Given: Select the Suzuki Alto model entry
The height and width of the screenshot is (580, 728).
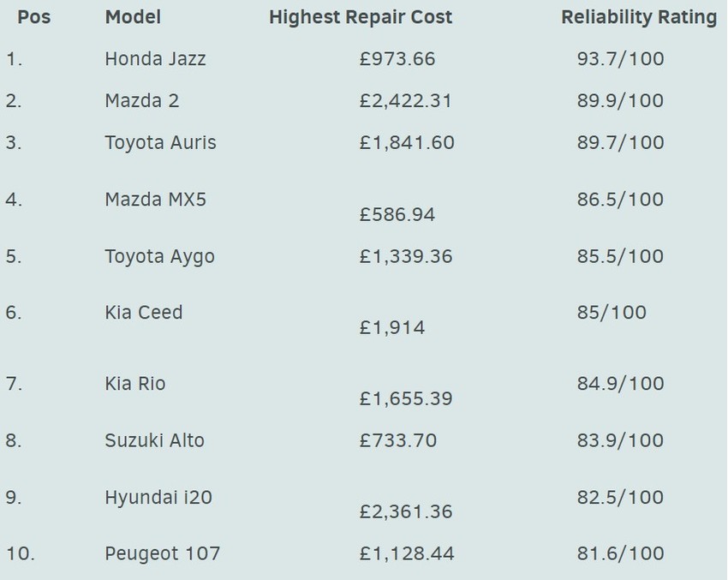Looking at the screenshot, I should (154, 440).
